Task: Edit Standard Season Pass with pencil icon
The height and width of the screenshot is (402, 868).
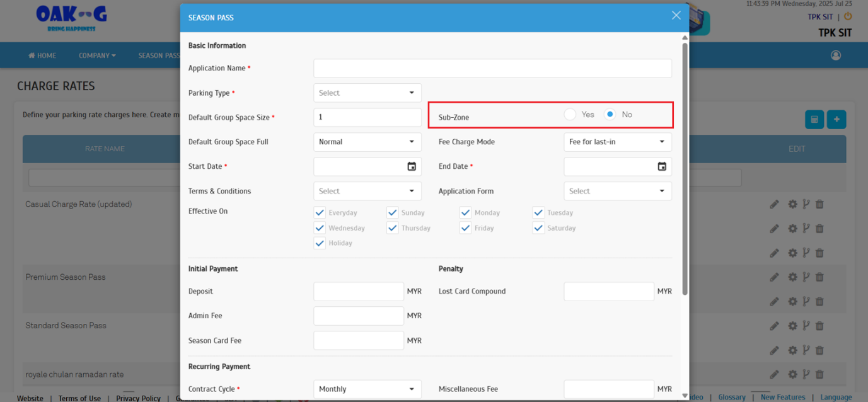Action: [x=775, y=326]
